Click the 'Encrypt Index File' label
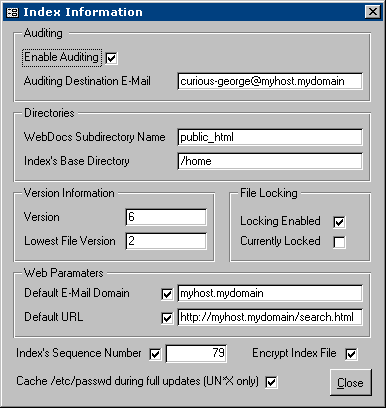The height and width of the screenshot is (408, 386). click(294, 353)
